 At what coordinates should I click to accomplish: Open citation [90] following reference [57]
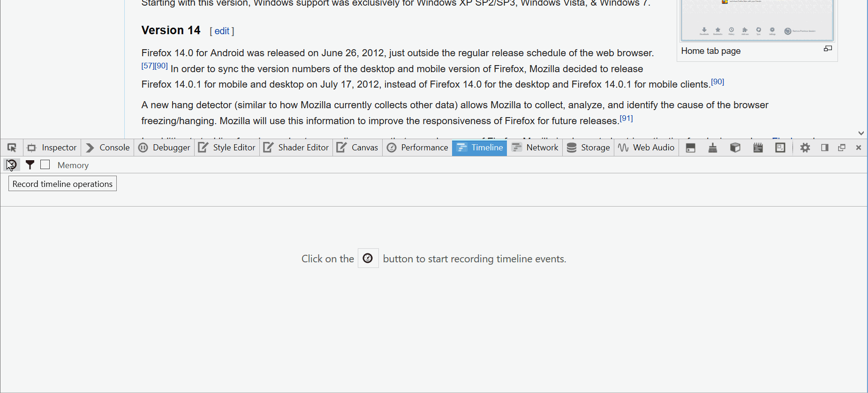click(161, 66)
